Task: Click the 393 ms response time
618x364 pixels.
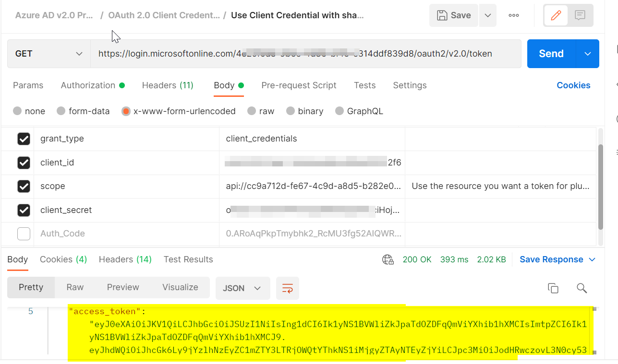Action: pyautogui.click(x=454, y=259)
